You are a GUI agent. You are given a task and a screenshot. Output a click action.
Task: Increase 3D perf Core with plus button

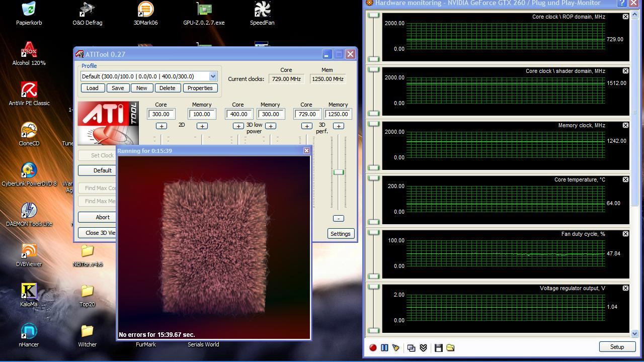[x=306, y=126]
